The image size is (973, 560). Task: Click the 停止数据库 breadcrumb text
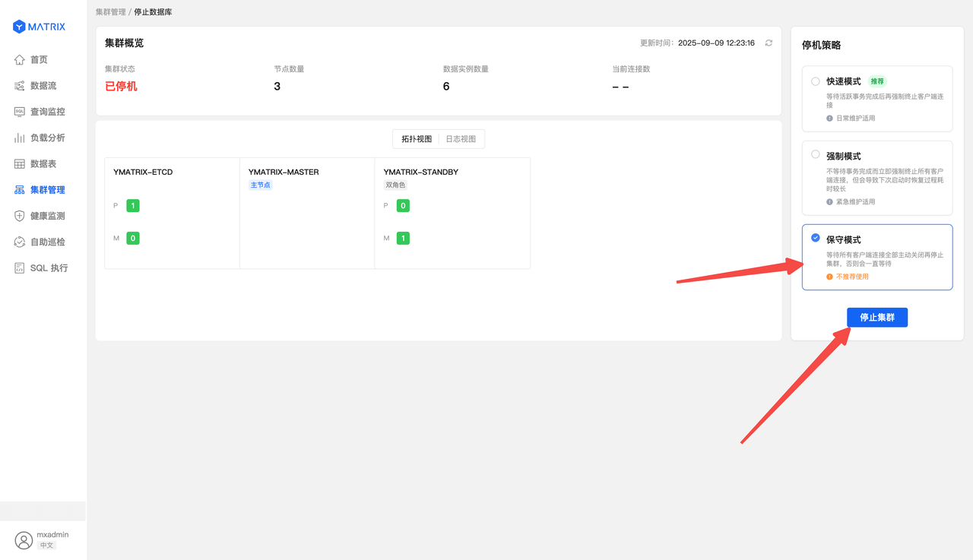pos(153,12)
